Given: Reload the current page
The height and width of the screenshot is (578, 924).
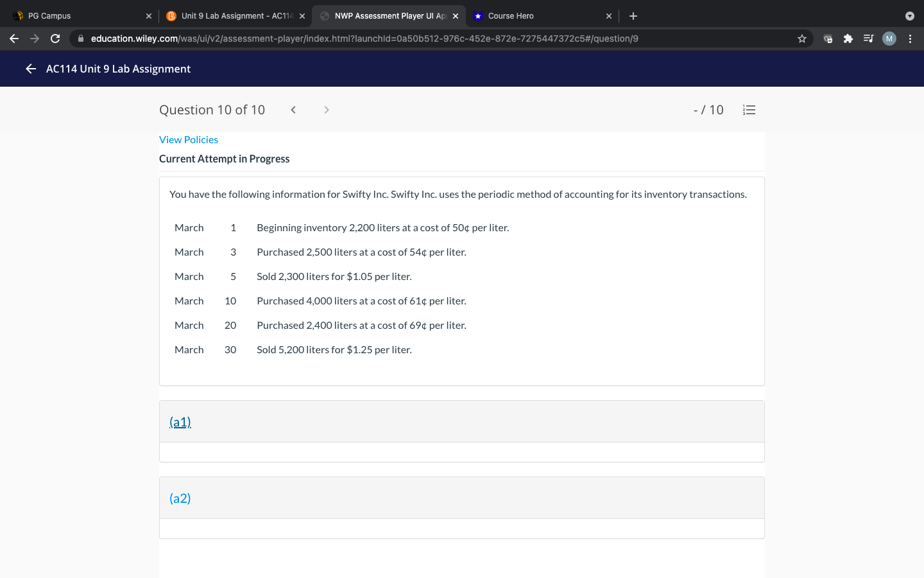Looking at the screenshot, I should click(55, 39).
